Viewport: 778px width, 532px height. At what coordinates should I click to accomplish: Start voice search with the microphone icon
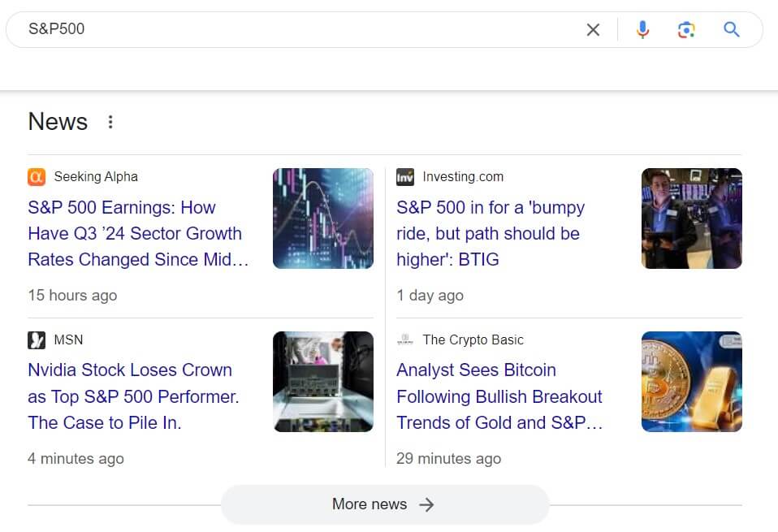642,30
